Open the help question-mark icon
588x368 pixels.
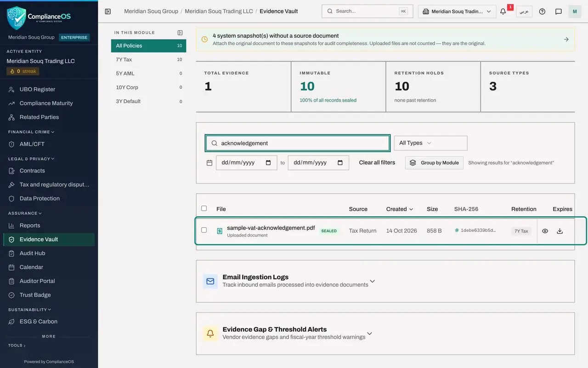coord(542,11)
